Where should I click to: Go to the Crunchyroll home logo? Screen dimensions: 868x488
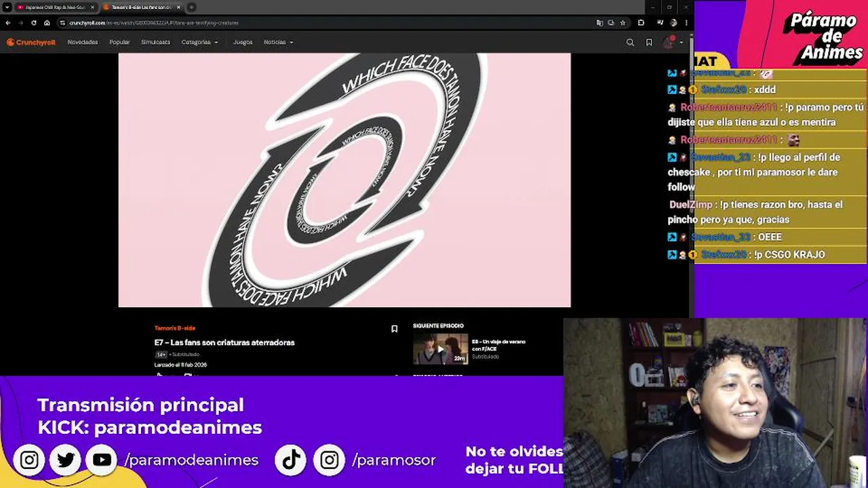[x=31, y=42]
